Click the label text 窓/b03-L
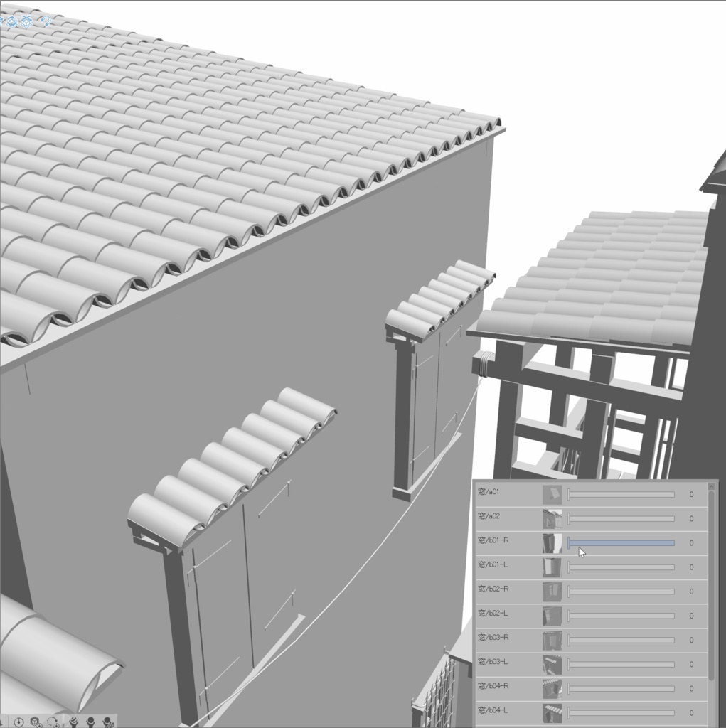 pos(493,662)
